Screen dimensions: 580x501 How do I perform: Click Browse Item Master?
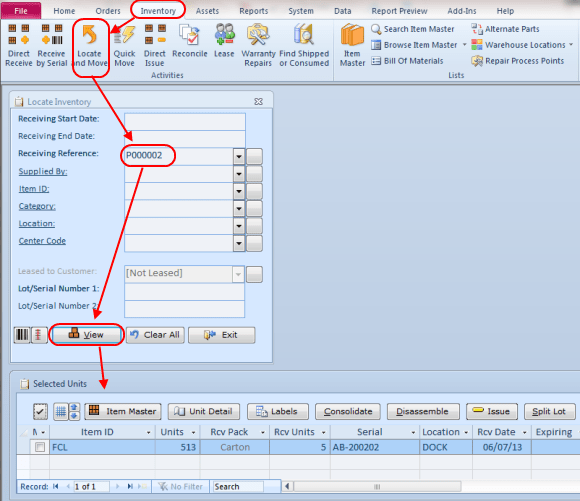click(x=414, y=45)
